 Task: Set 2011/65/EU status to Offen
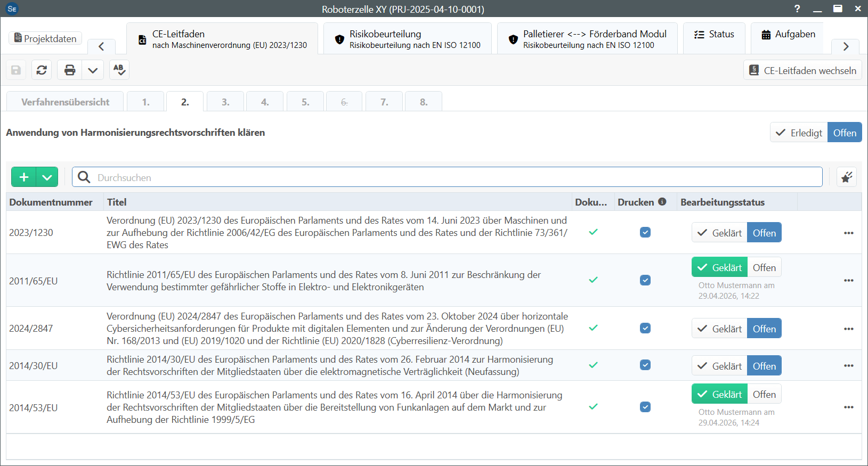(764, 267)
